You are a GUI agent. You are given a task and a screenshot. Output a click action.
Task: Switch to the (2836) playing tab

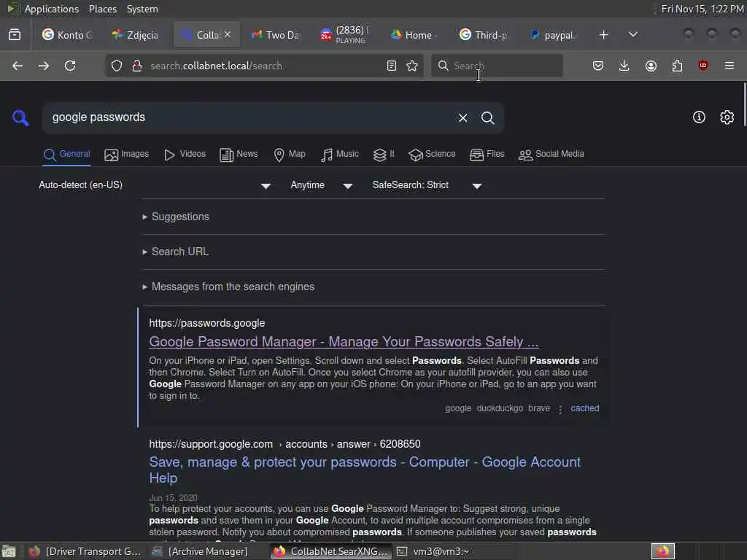point(345,35)
